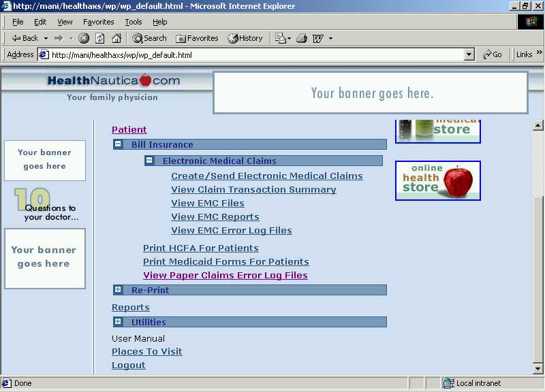
Task: Open the File menu
Action: point(18,22)
